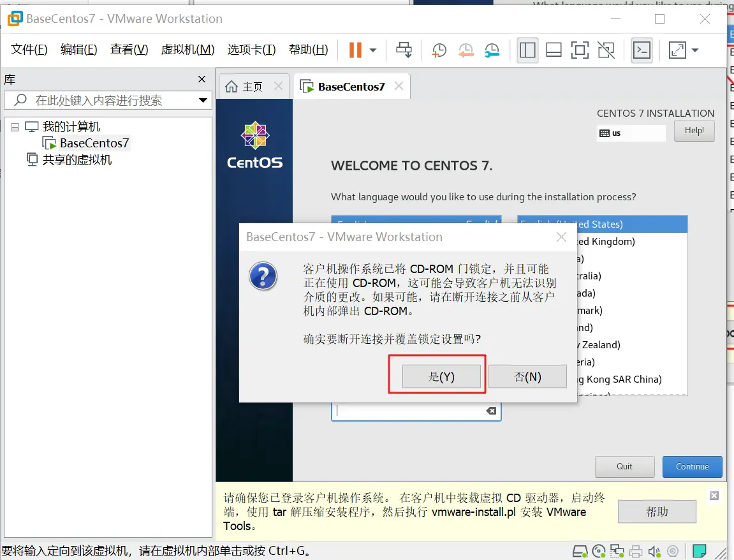Close the CD-ROM lock dialog

561,237
